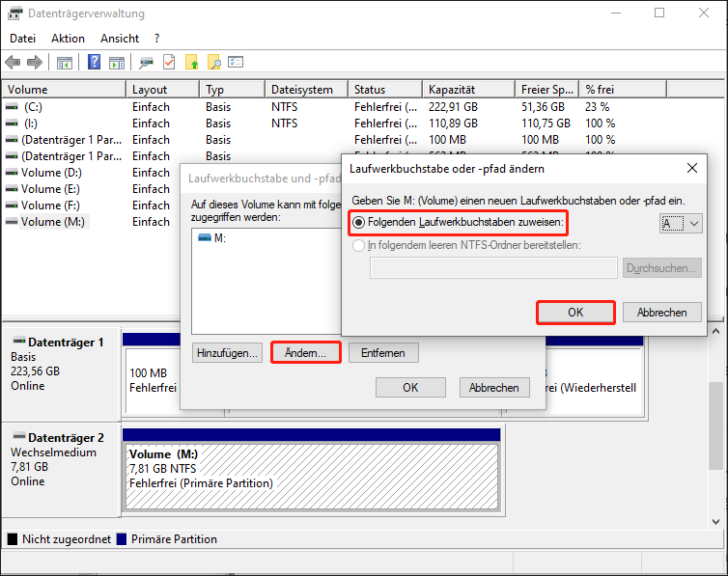Open the drive letter dropdown showing A
Screen dimensions: 728x576
click(681, 223)
